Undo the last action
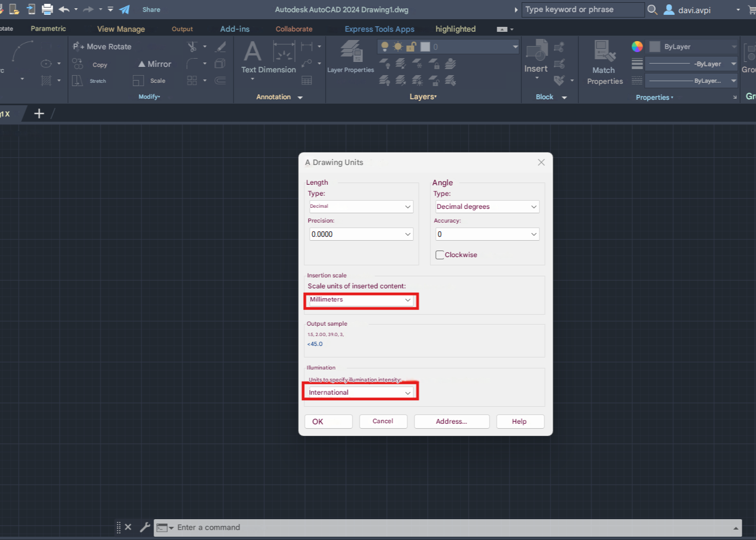Screen dimensions: 756x540 pyautogui.click(x=64, y=9)
